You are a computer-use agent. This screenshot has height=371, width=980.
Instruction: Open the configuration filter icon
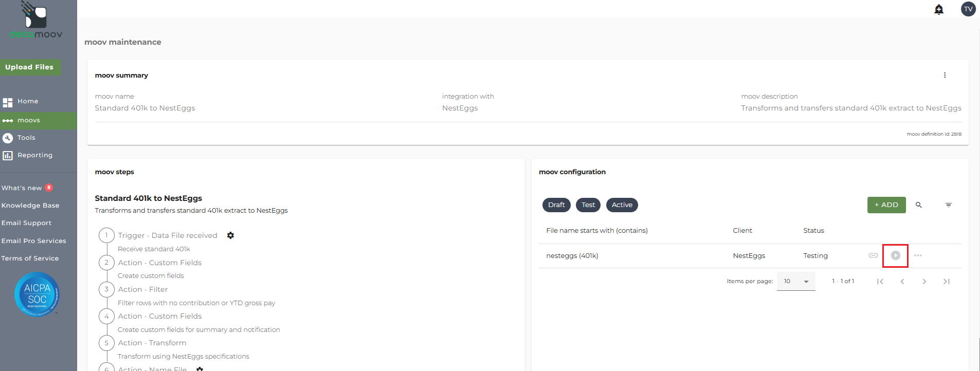tap(949, 205)
